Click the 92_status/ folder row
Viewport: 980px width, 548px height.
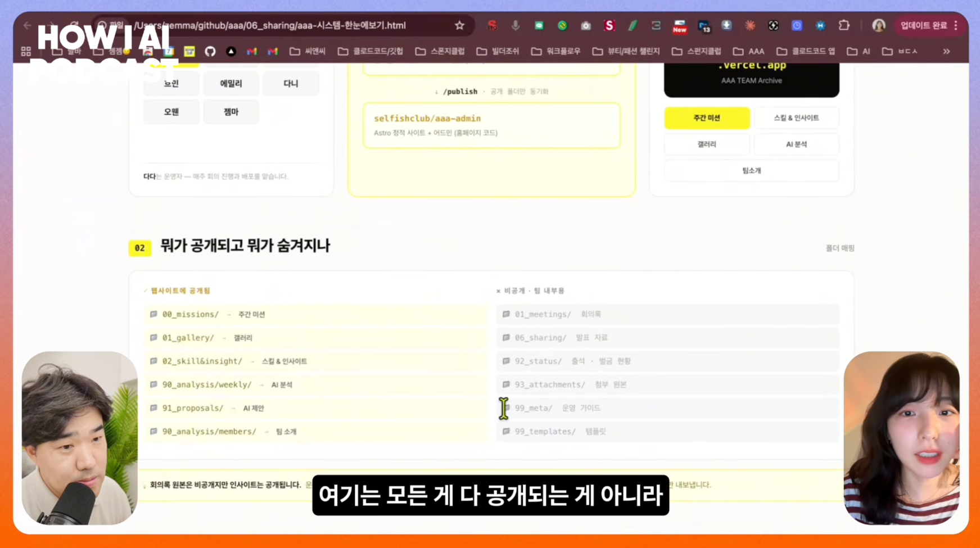click(x=668, y=361)
